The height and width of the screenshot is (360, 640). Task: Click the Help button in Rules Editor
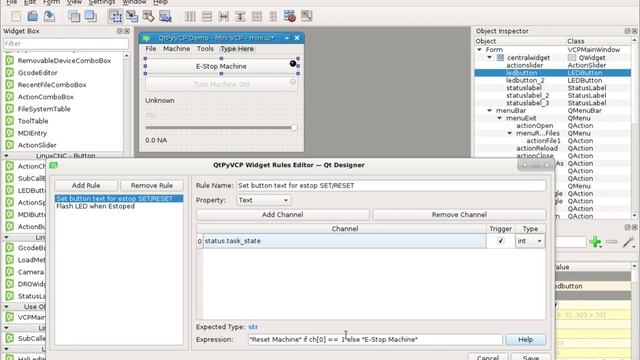click(x=525, y=340)
